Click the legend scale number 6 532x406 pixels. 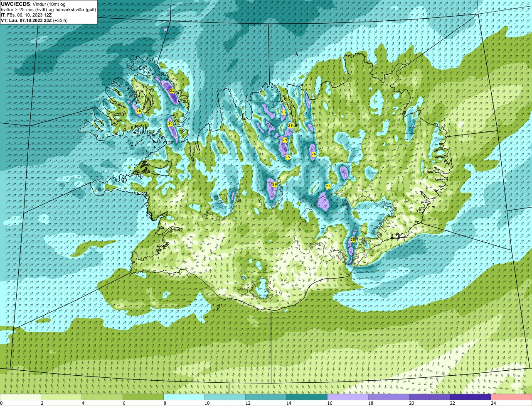[124, 403]
